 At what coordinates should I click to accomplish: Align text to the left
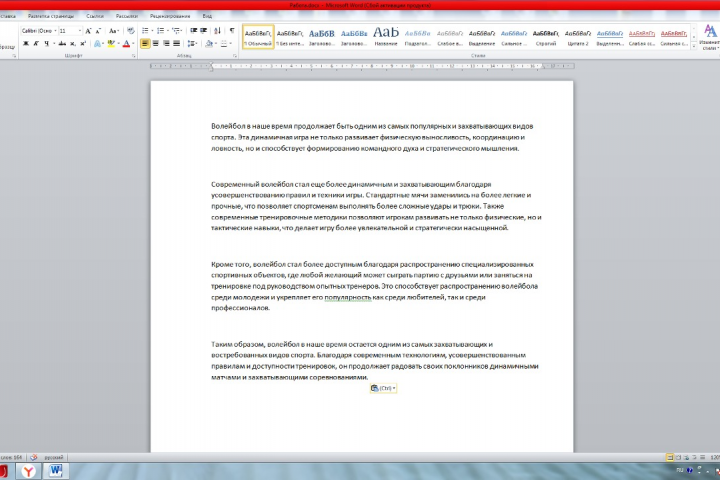click(145, 44)
